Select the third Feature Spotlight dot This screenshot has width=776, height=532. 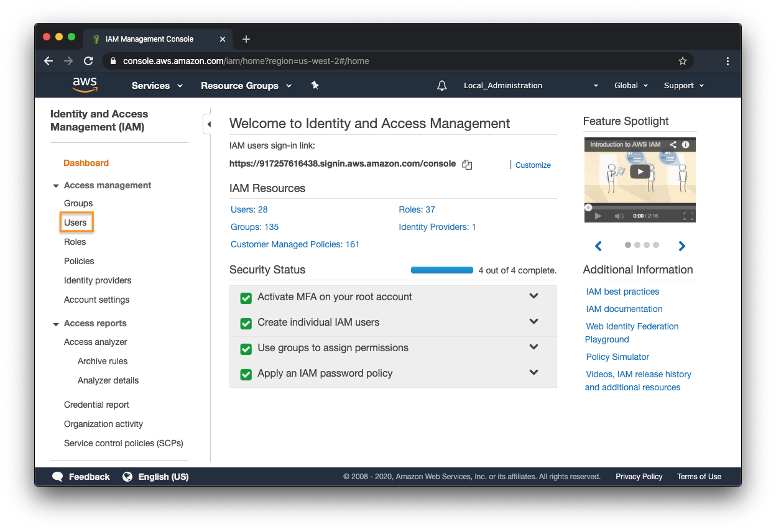coord(647,245)
